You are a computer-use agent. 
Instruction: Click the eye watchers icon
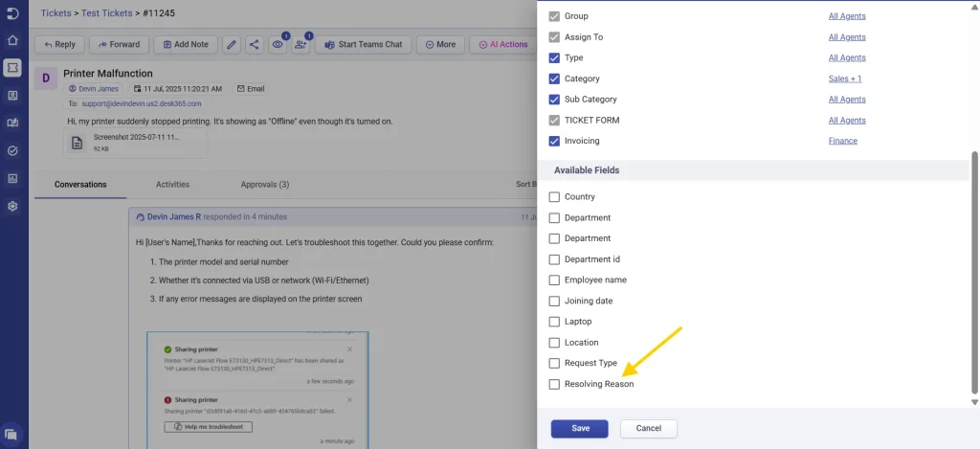coord(278,44)
